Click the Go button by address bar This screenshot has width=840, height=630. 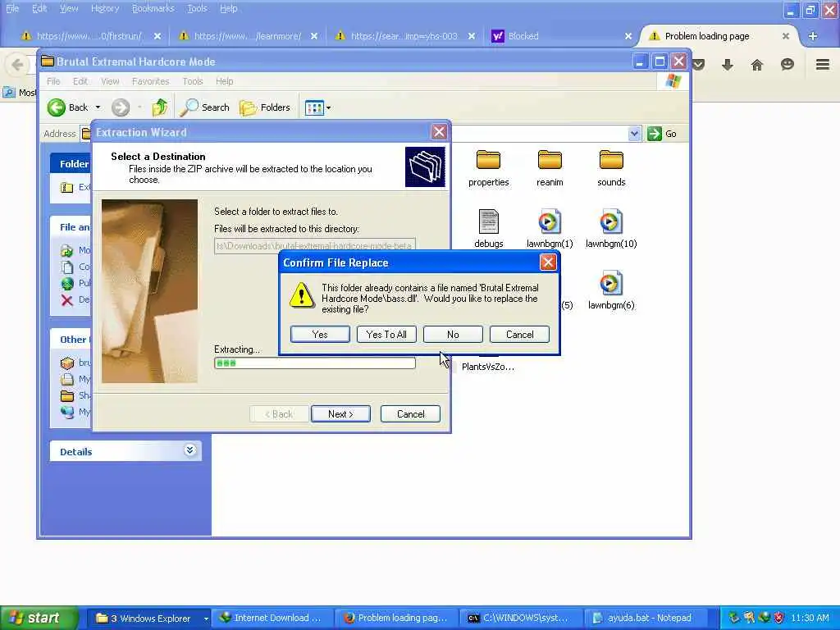click(662, 134)
